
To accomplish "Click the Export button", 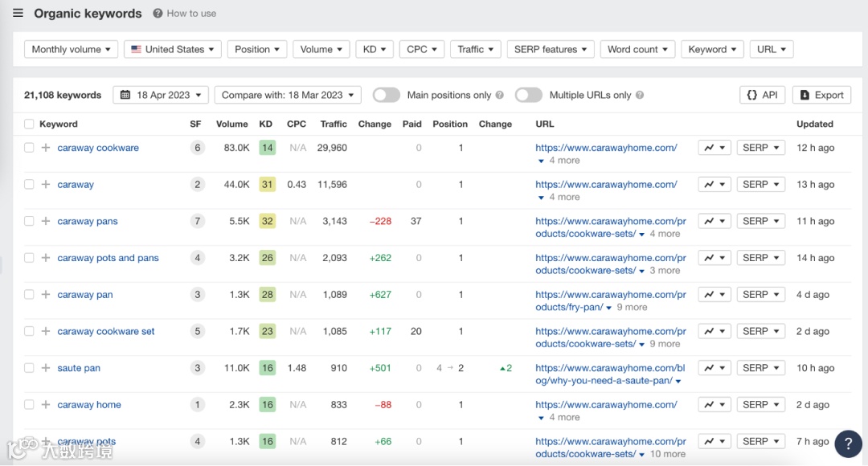I will (x=822, y=95).
